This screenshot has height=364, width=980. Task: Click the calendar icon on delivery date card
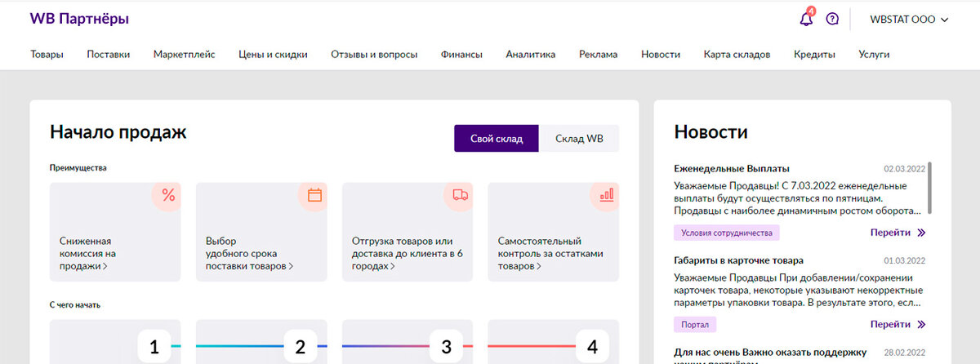click(314, 195)
